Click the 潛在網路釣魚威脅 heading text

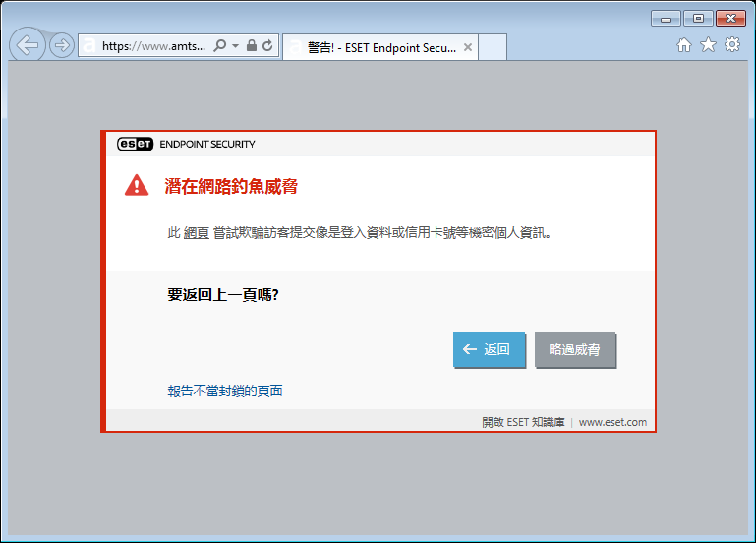231,186
